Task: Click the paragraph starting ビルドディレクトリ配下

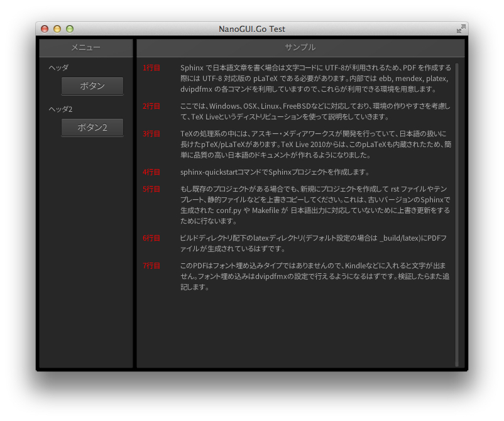Action: 314,243
